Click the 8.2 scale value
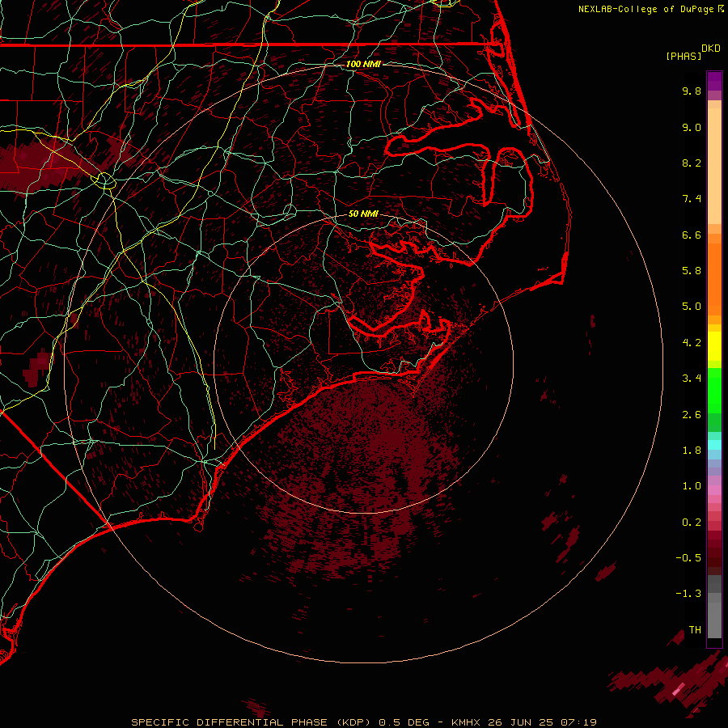Image resolution: width=728 pixels, height=728 pixels. (x=692, y=163)
